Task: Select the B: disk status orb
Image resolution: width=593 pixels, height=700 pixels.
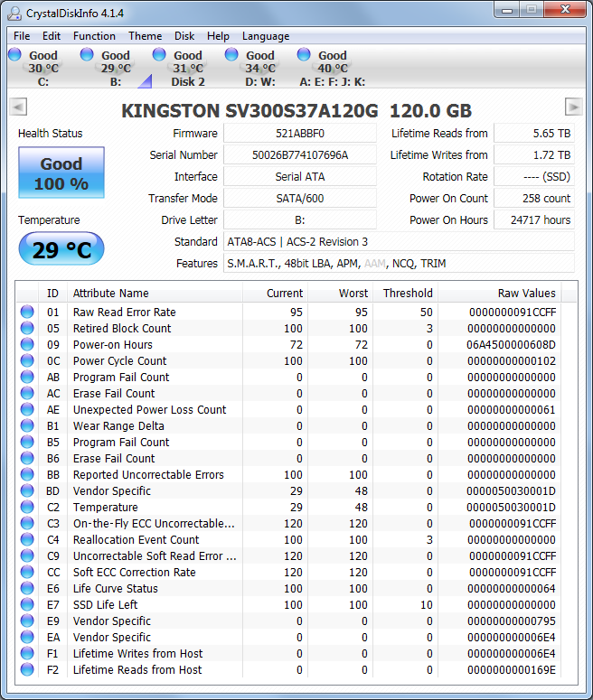Action: coord(87,54)
